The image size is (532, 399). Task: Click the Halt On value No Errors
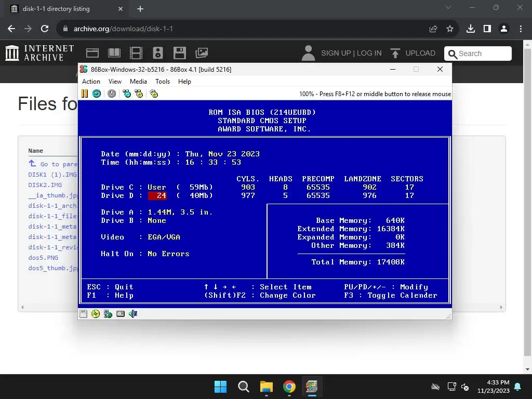[x=168, y=254]
